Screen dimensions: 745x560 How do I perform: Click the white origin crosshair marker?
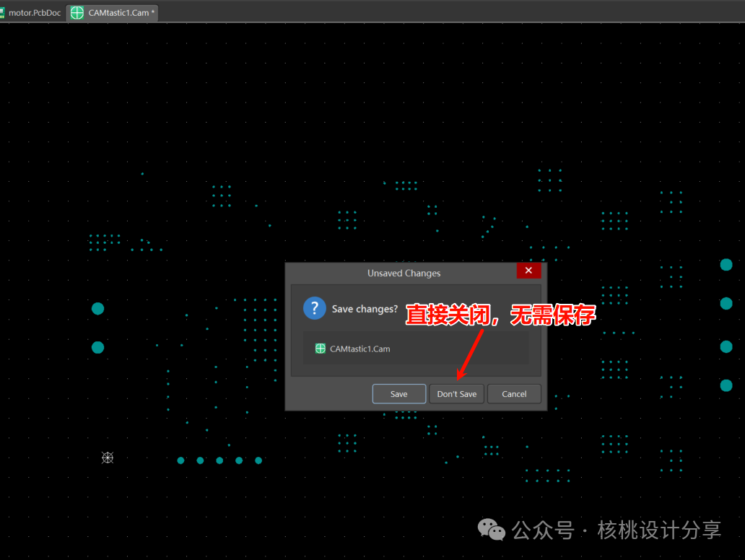108,458
